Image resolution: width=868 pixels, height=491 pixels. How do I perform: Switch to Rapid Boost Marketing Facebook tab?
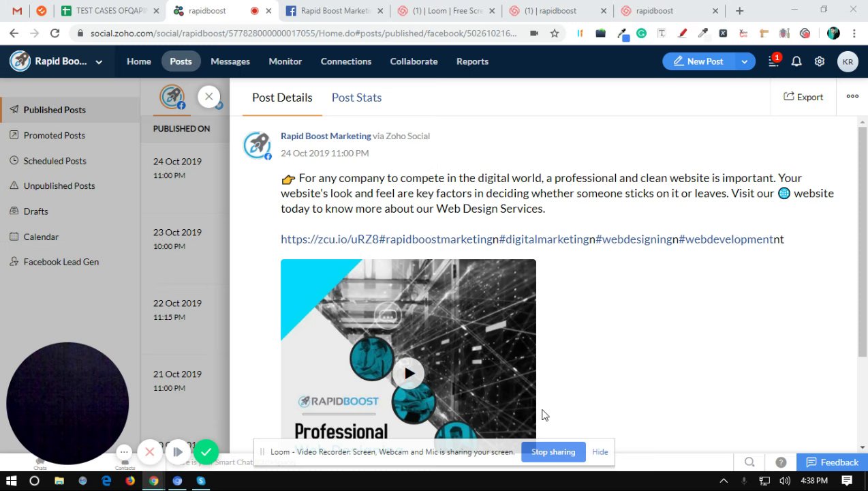tap(334, 11)
